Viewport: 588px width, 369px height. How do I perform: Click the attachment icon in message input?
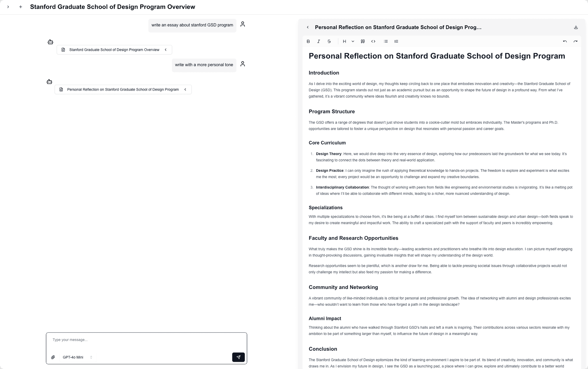[x=53, y=357]
